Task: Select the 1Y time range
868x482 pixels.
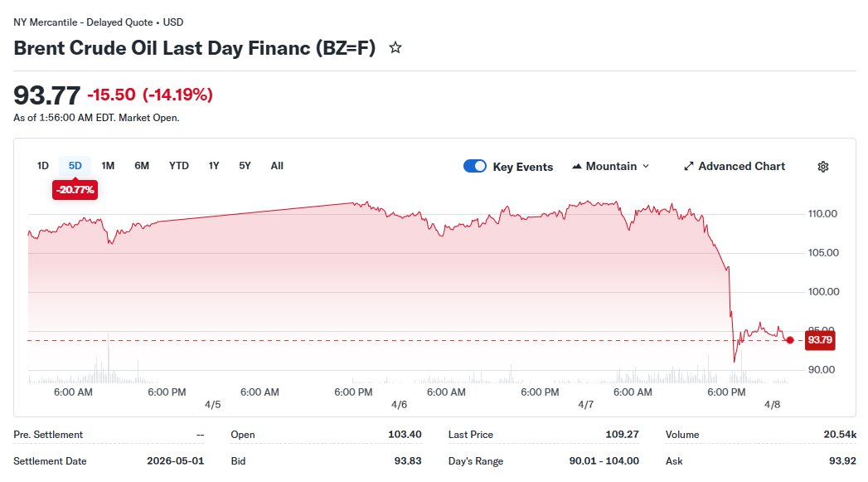Action: tap(214, 166)
